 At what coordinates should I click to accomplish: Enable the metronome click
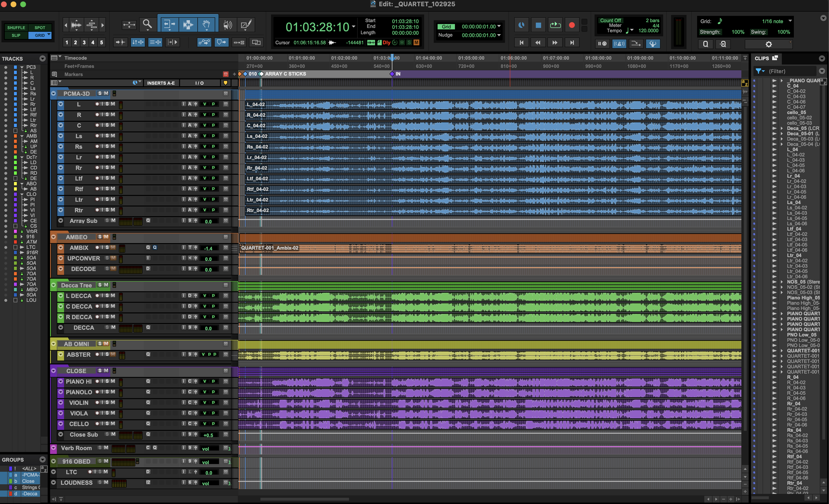(x=619, y=44)
